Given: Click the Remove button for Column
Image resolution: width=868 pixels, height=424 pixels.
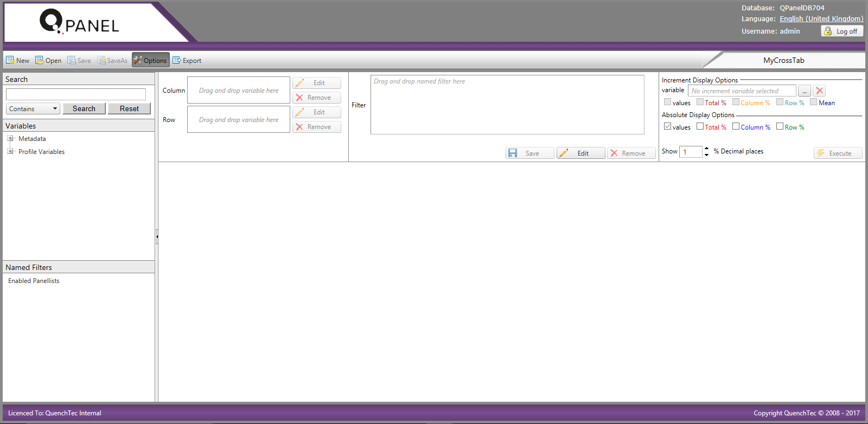Looking at the screenshot, I should (x=317, y=98).
